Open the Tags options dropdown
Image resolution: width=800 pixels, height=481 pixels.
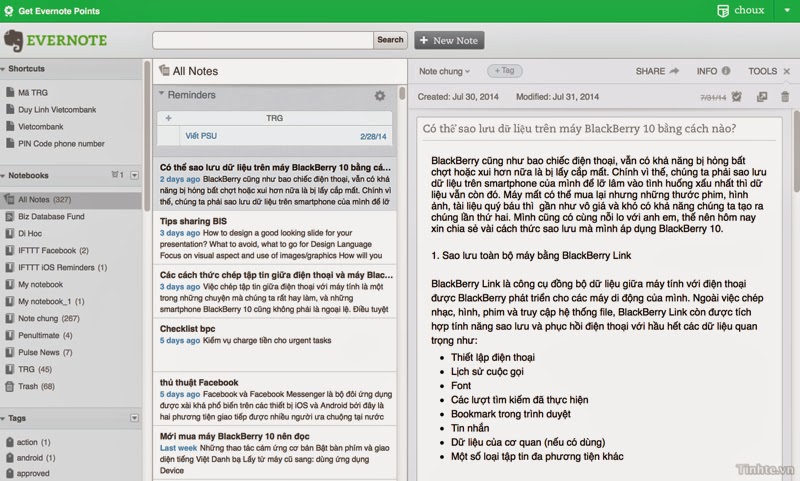[134, 418]
